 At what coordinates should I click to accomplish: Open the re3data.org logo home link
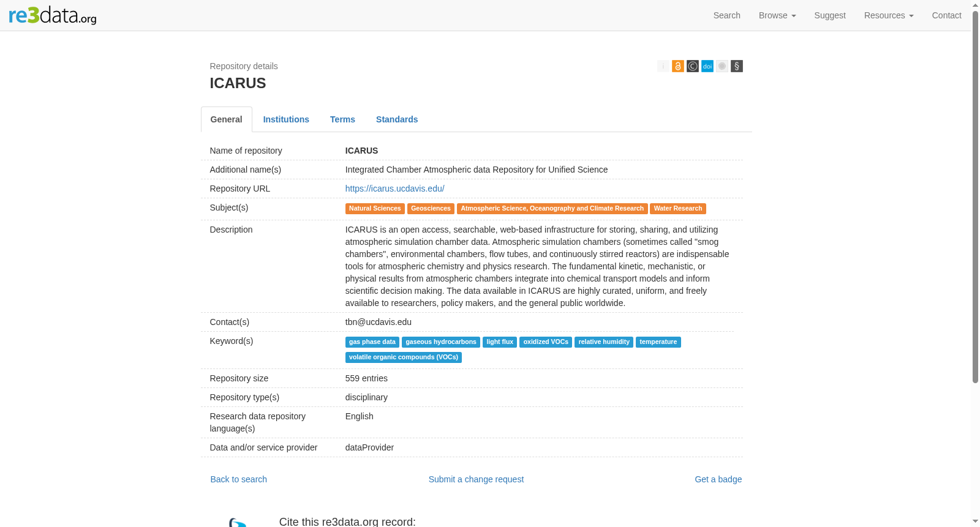(53, 15)
